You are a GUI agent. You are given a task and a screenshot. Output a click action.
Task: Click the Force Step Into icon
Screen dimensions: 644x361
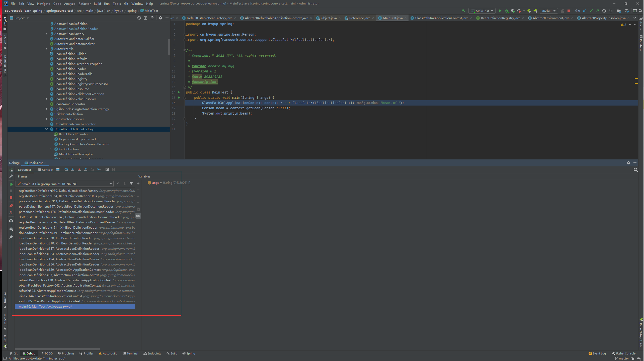coord(79,169)
